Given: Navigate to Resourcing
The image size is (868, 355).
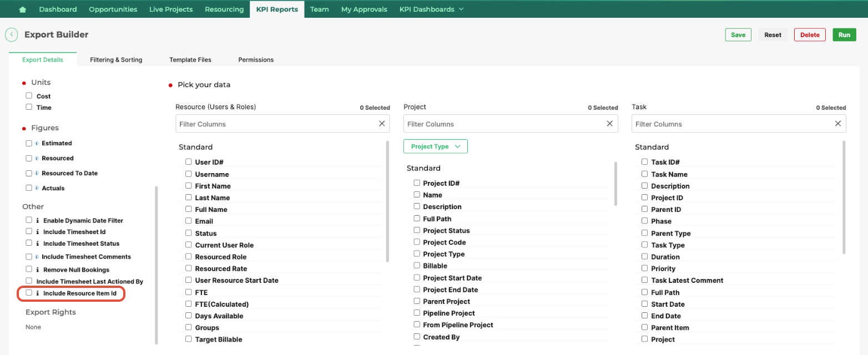Looking at the screenshot, I should 224,9.
